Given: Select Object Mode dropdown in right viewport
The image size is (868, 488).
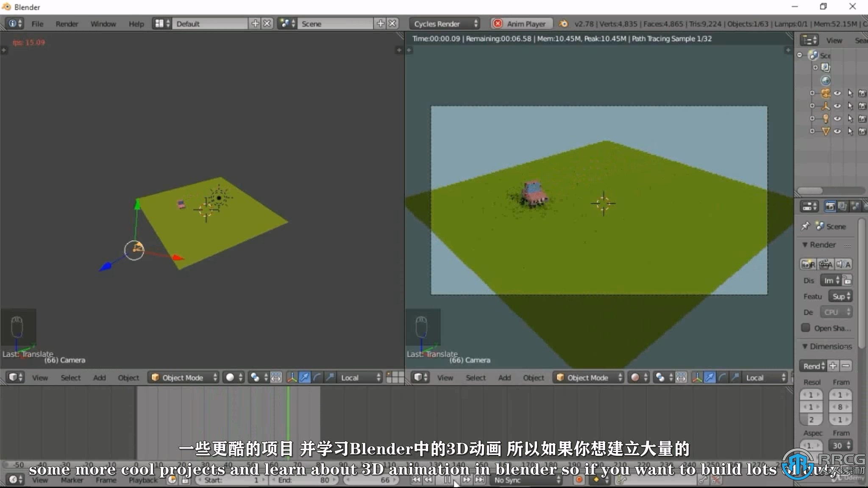Looking at the screenshot, I should coord(587,377).
